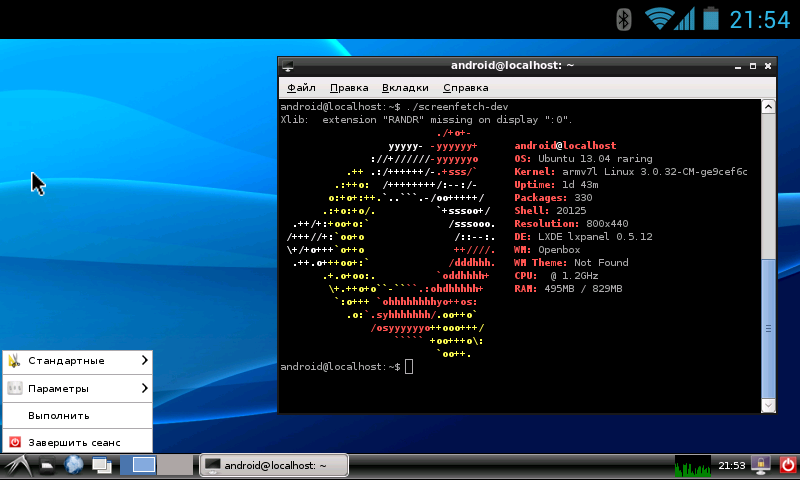Open the Правка menu
This screenshot has width=800, height=480.
click(x=349, y=88)
